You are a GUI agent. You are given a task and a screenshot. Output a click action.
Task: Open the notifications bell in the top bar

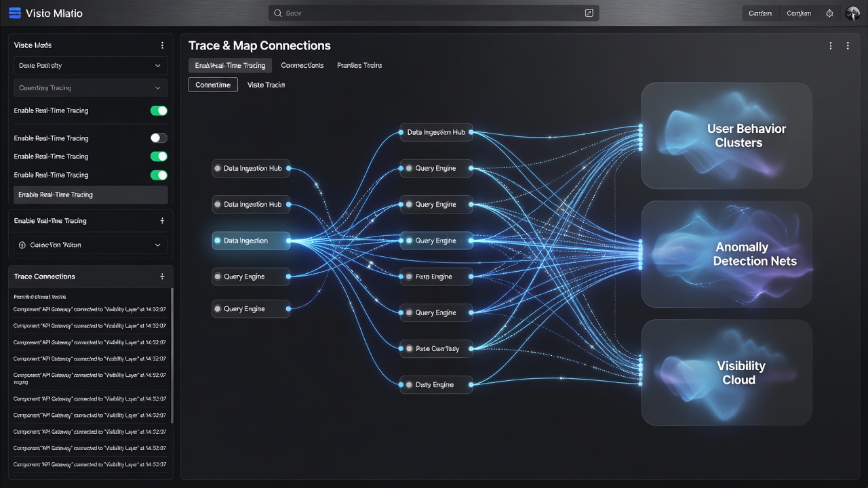829,13
